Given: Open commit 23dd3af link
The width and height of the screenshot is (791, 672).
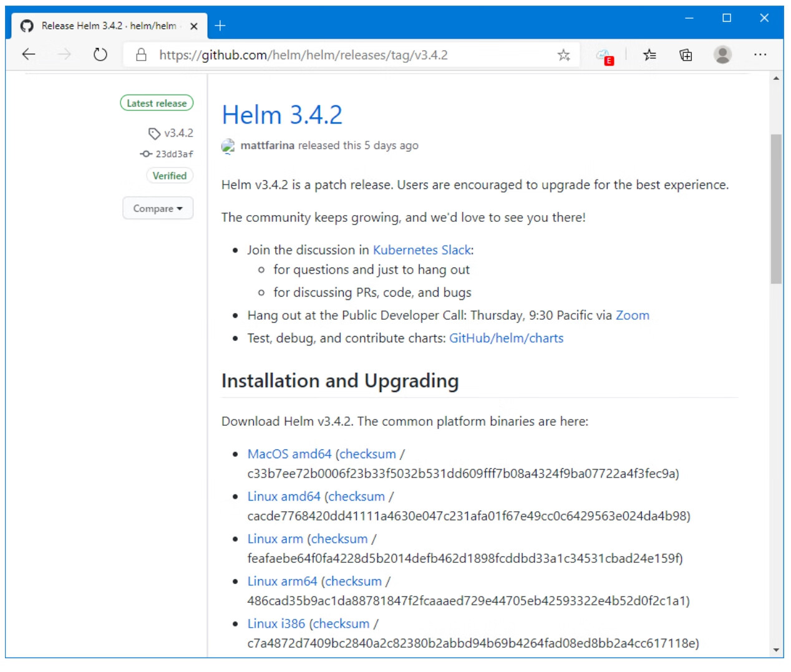Looking at the screenshot, I should tap(174, 154).
